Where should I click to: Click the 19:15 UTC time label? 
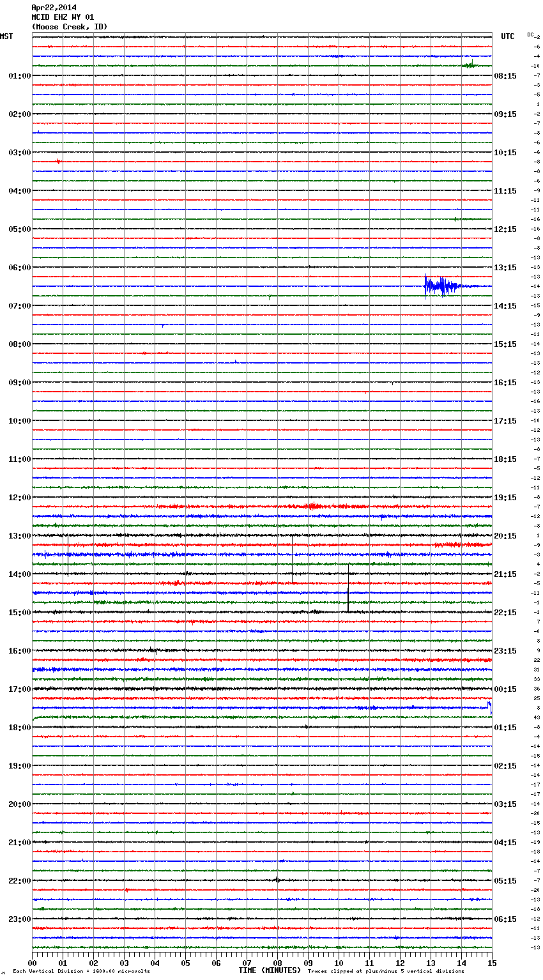pyautogui.click(x=505, y=498)
